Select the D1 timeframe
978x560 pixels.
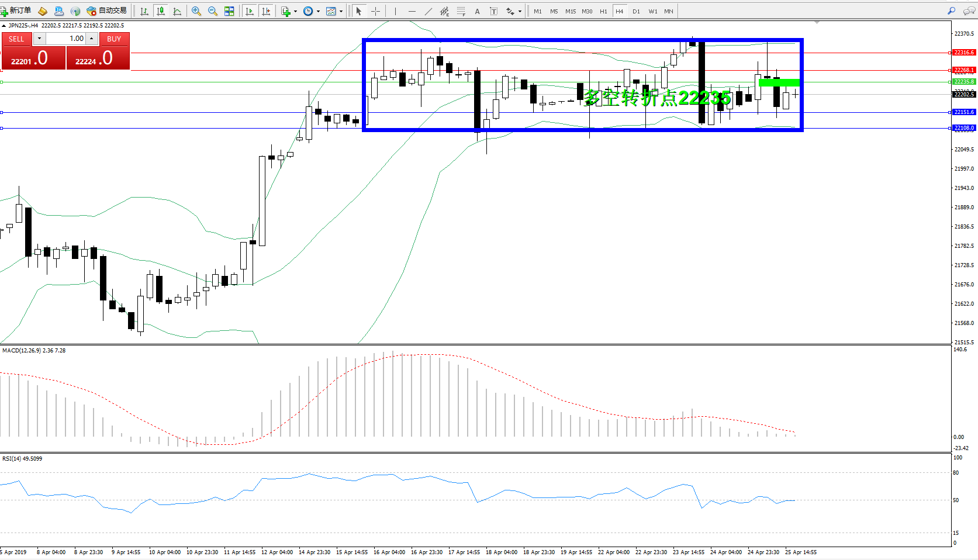click(636, 11)
